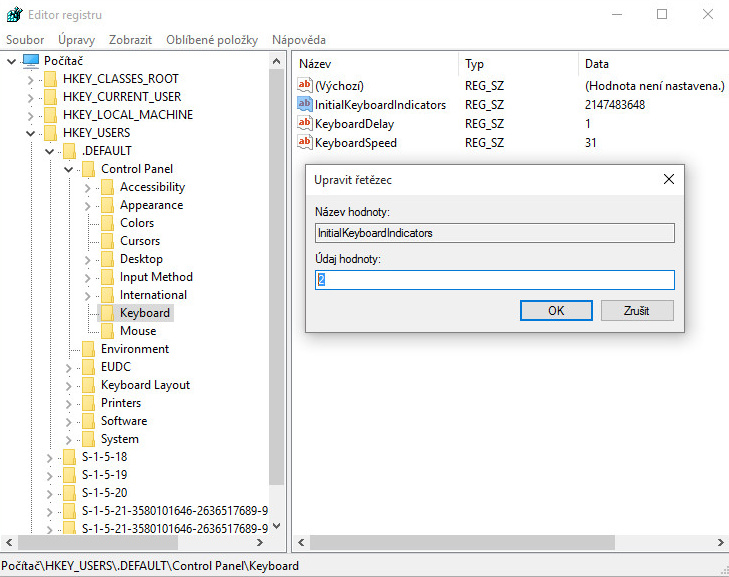The width and height of the screenshot is (729, 577).
Task: Click the HKEY_LOCAL_MACHINE folder icon
Action: pos(50,115)
